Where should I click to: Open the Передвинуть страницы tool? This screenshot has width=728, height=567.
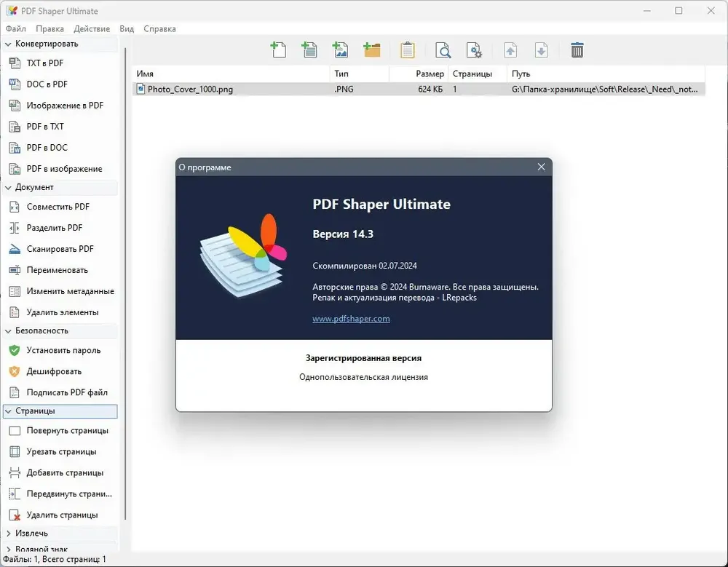[x=69, y=493]
